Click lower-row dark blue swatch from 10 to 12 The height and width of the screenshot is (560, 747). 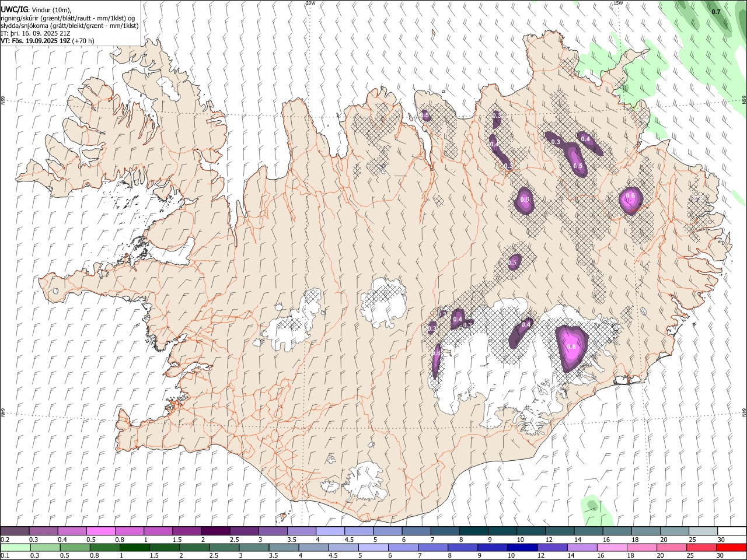pyautogui.click(x=522, y=547)
